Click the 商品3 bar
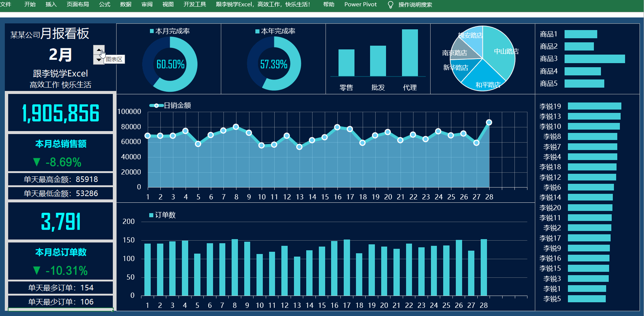644x316 pixels. (x=594, y=59)
